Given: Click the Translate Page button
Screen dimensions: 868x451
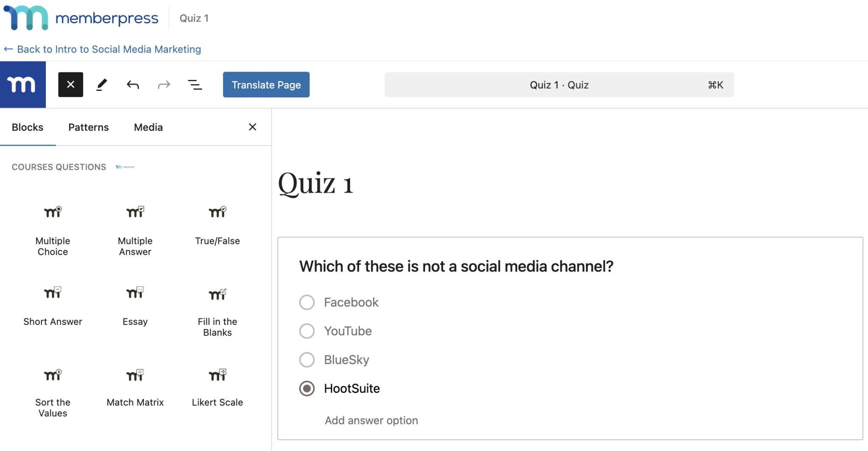Looking at the screenshot, I should (266, 84).
